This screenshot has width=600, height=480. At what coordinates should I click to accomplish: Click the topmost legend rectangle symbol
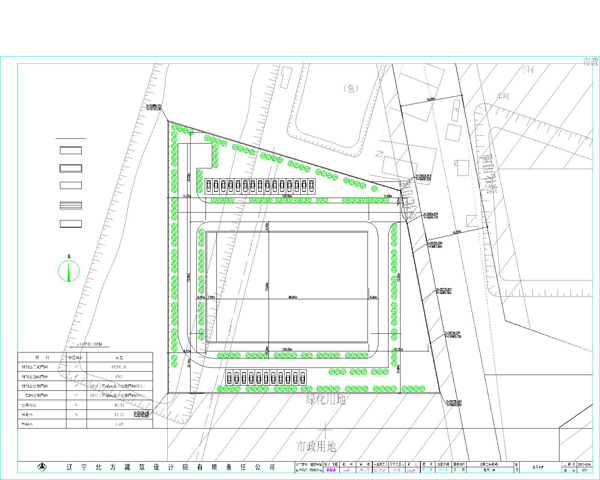70,151
